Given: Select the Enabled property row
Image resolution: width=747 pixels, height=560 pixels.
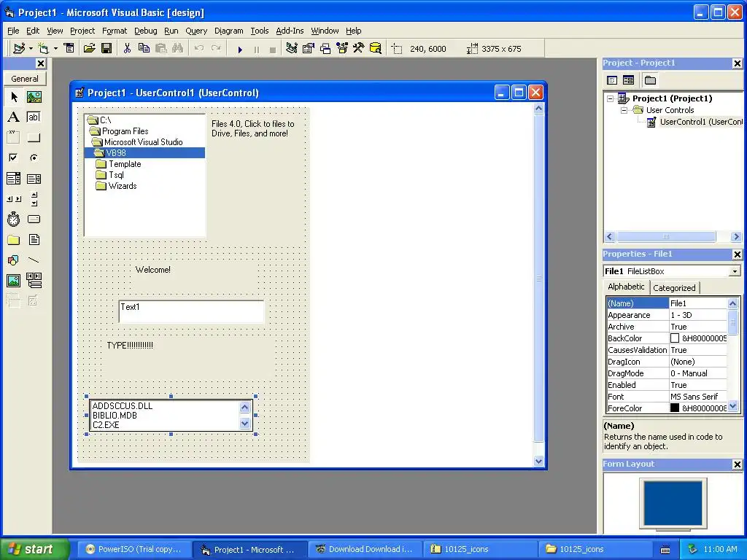Looking at the screenshot, I should tap(667, 385).
